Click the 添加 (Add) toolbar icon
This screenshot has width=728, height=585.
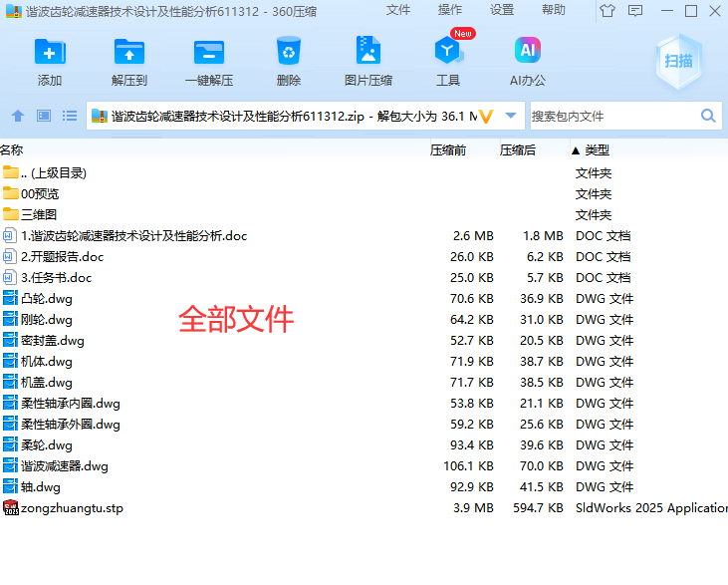point(50,52)
